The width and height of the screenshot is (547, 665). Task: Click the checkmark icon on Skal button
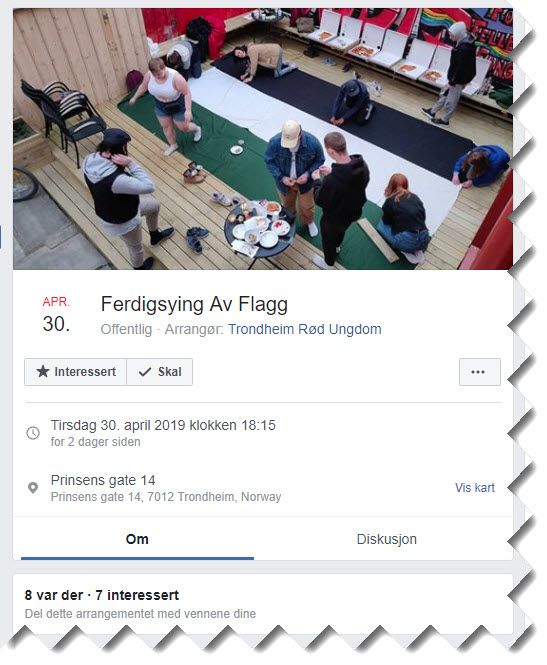pyautogui.click(x=145, y=372)
